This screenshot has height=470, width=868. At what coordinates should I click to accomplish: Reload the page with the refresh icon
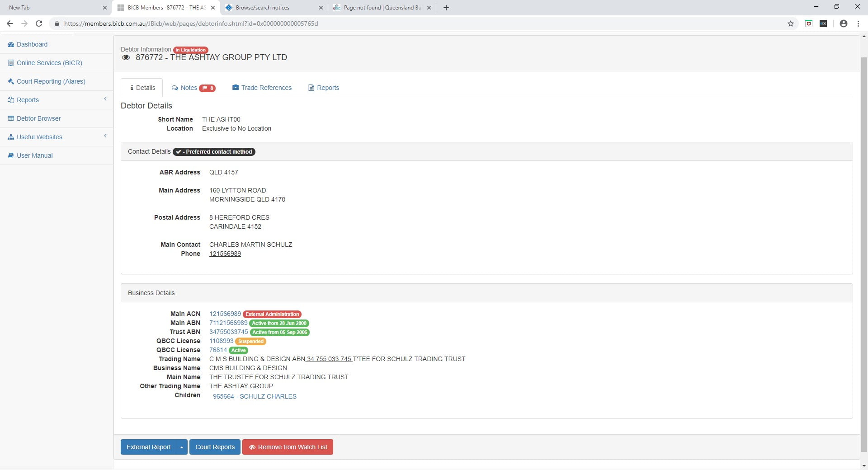pyautogui.click(x=39, y=23)
